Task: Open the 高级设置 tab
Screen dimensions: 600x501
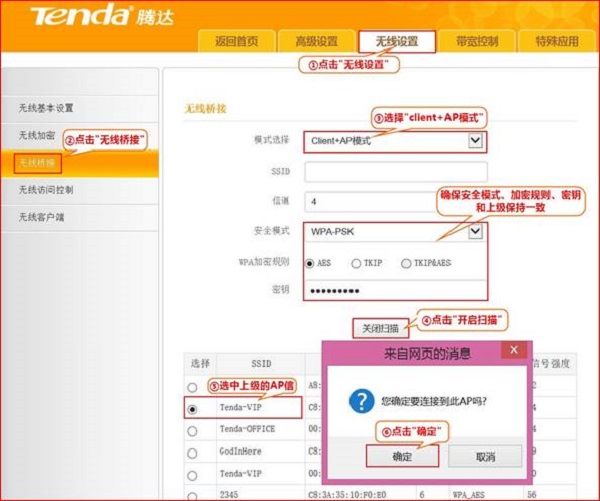Action: 316,41
